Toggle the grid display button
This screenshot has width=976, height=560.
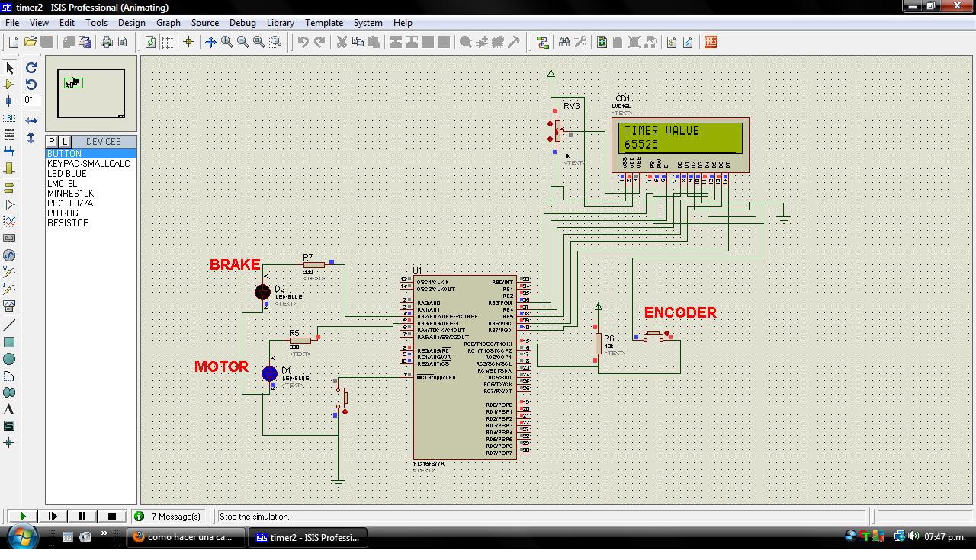pyautogui.click(x=167, y=42)
